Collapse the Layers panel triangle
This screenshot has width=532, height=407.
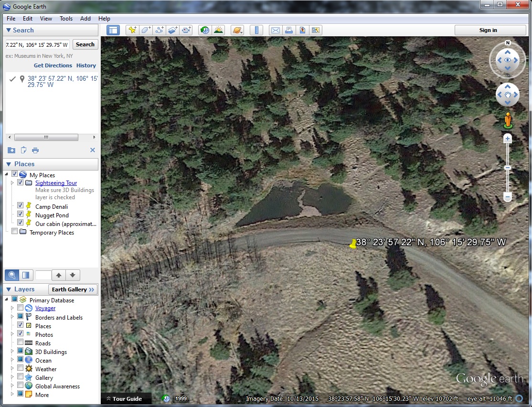click(x=9, y=289)
